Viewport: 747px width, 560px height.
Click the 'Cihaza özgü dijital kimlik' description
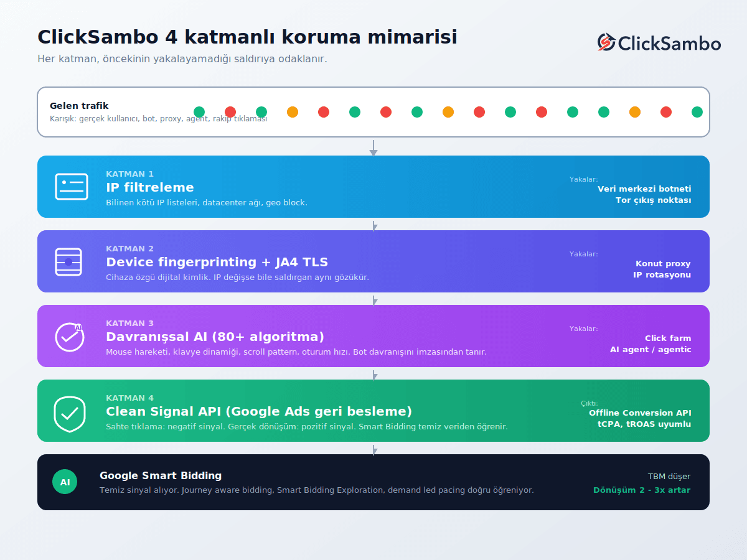[237, 278]
